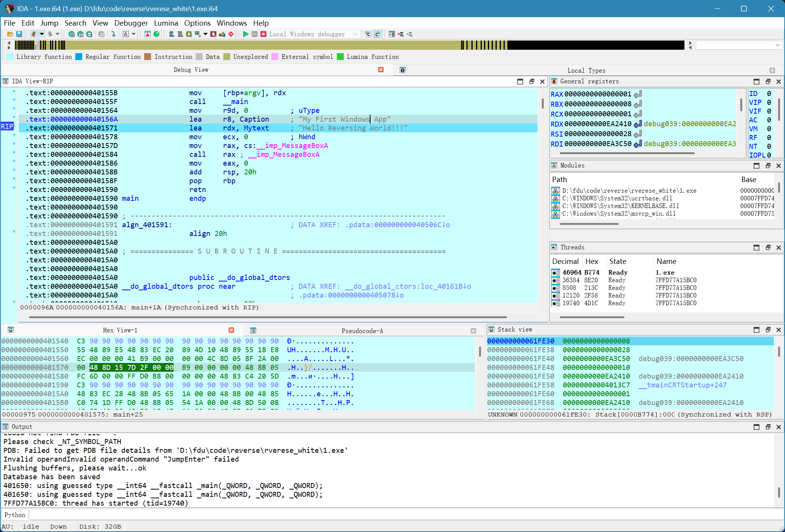The image size is (785, 532).
Task: Open the Debugger menu
Action: [x=131, y=23]
